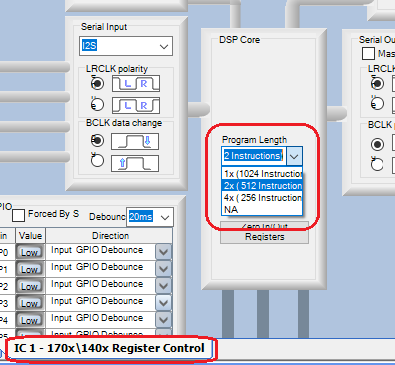Click the low-first L R waveform icon
This screenshot has height=365, width=395.
(x=136, y=83)
